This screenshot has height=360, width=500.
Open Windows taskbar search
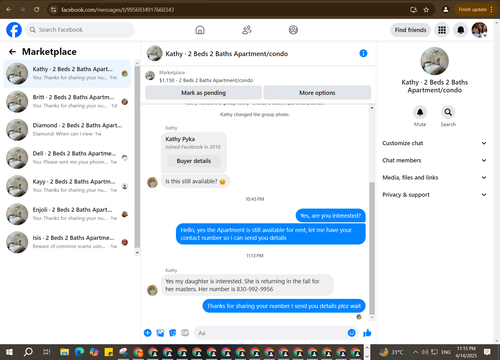28,352
